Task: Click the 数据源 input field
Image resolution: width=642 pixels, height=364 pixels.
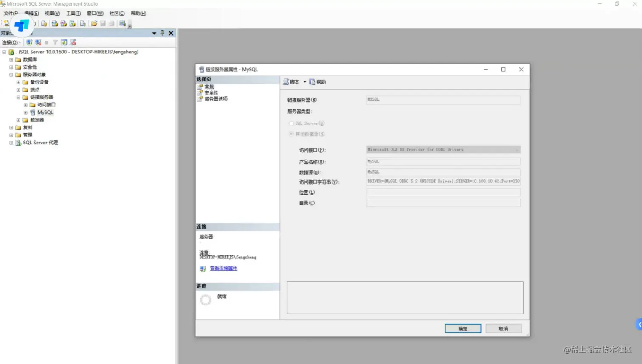Action: coord(443,172)
